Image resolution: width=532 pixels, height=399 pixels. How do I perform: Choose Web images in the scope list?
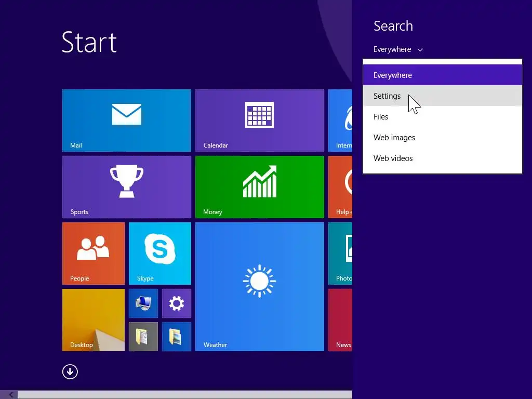coord(443,137)
